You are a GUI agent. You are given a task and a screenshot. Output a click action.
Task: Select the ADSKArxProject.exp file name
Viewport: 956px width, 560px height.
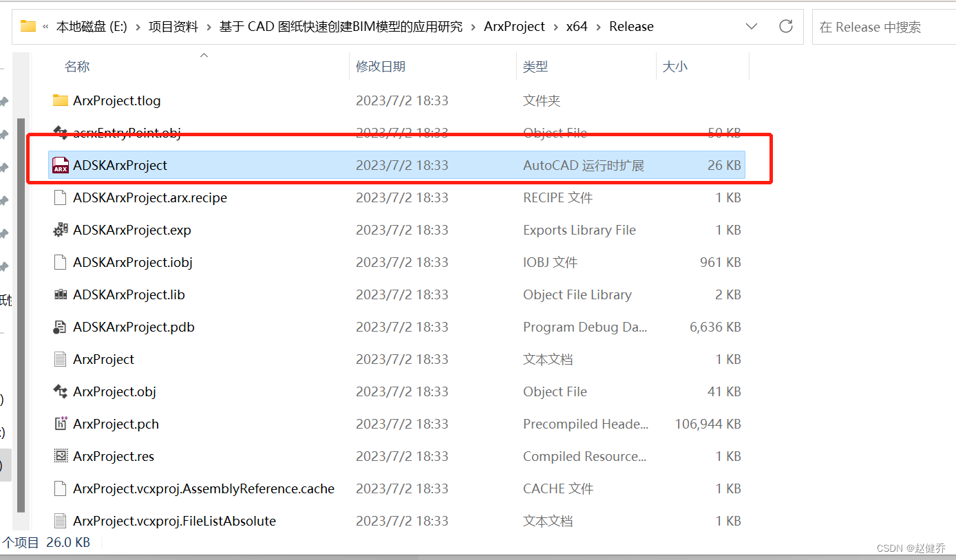(132, 230)
